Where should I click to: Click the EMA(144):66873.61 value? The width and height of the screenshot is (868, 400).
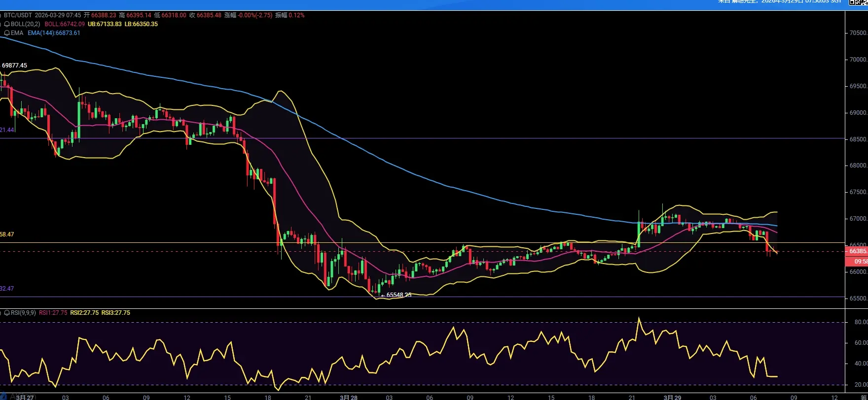[54, 33]
